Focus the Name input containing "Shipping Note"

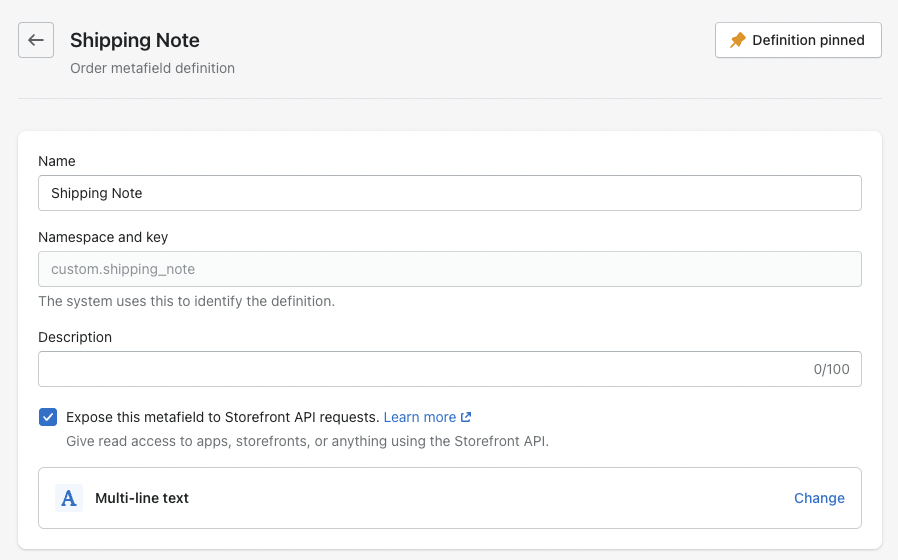point(450,193)
